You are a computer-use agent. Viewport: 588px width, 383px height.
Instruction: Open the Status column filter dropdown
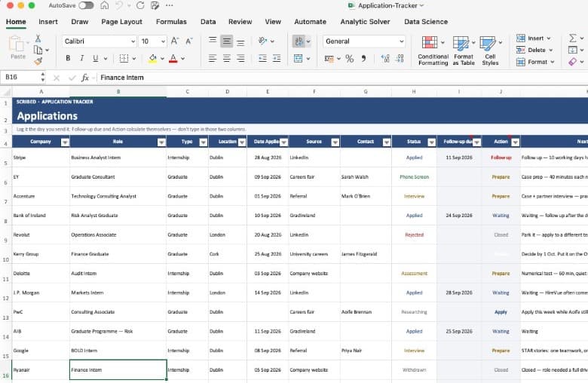click(432, 142)
